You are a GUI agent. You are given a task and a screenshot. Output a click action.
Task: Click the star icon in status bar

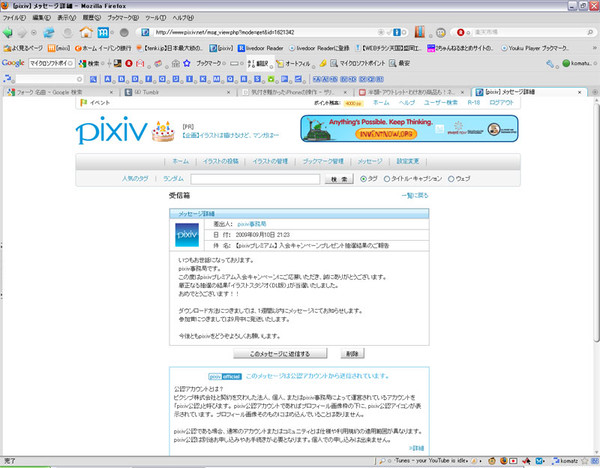tap(584, 461)
